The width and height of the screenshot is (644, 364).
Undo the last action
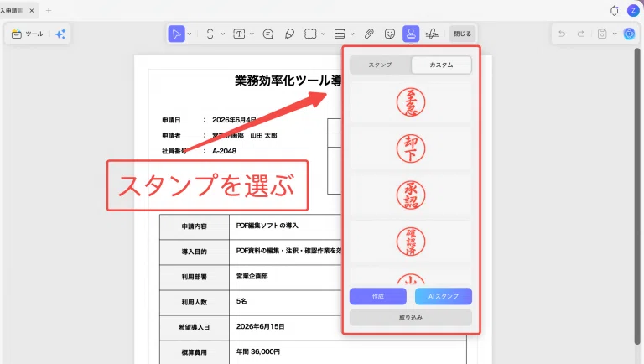point(562,34)
